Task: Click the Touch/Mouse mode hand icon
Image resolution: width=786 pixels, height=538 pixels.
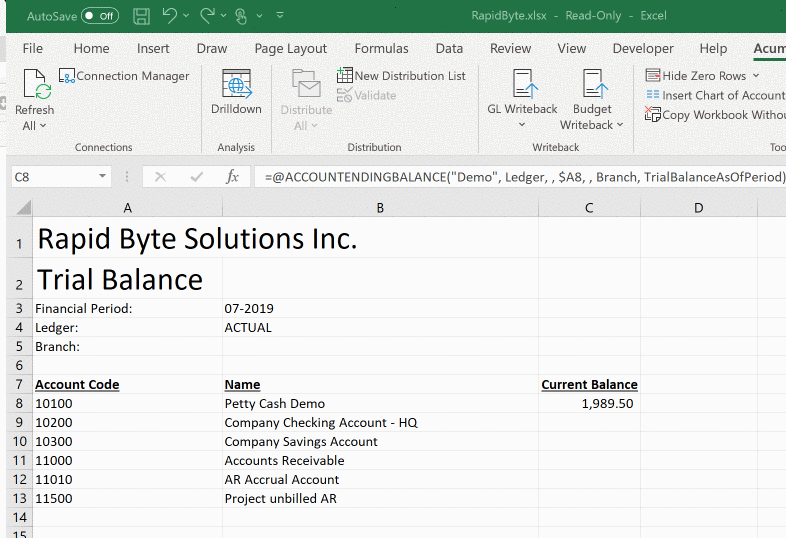Action: (242, 16)
